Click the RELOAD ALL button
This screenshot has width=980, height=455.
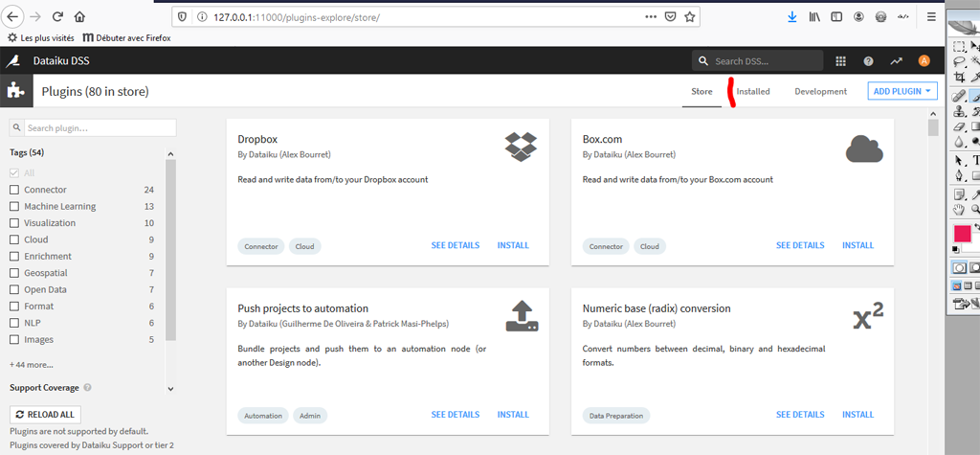pos(46,415)
